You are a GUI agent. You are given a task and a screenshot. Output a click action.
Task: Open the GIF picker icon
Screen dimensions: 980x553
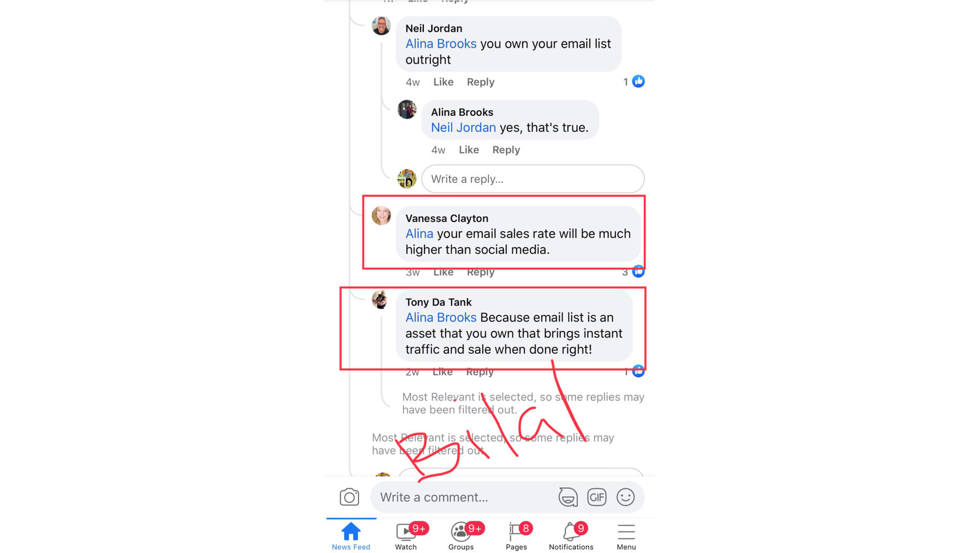[x=597, y=497]
